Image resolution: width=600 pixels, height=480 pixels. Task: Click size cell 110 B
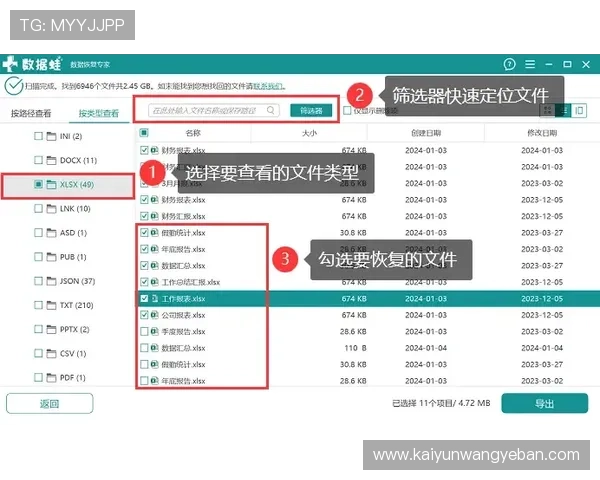[355, 348]
